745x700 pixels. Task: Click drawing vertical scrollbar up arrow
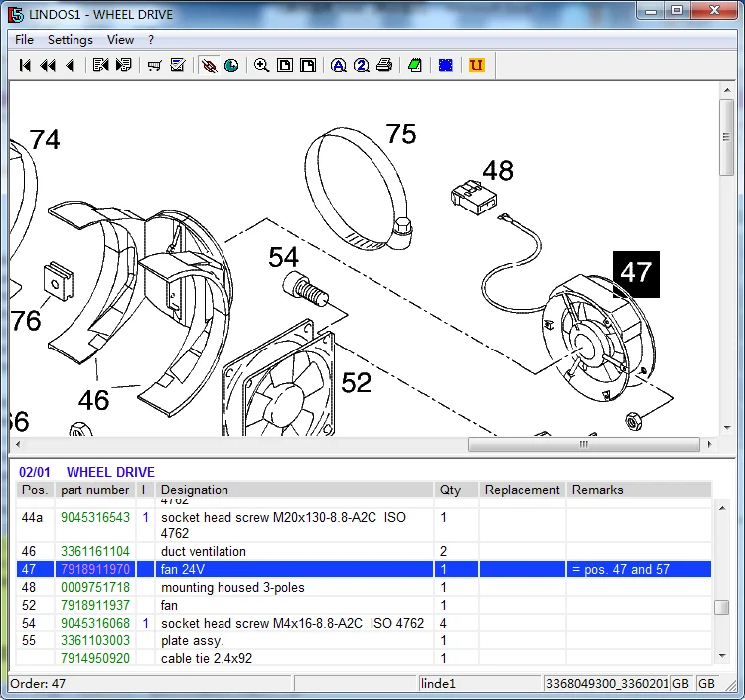tap(727, 90)
